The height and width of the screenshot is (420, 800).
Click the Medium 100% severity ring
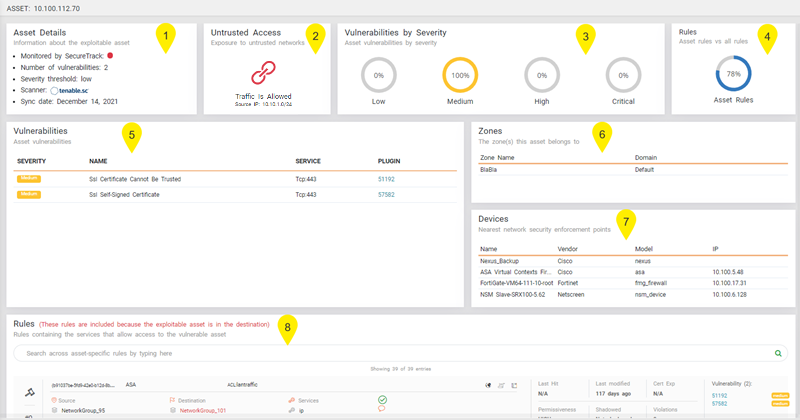click(x=459, y=76)
